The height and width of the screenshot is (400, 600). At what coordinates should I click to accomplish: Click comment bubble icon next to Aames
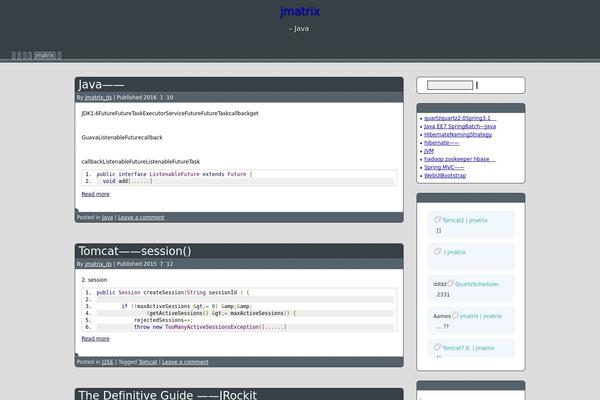pyautogui.click(x=455, y=315)
